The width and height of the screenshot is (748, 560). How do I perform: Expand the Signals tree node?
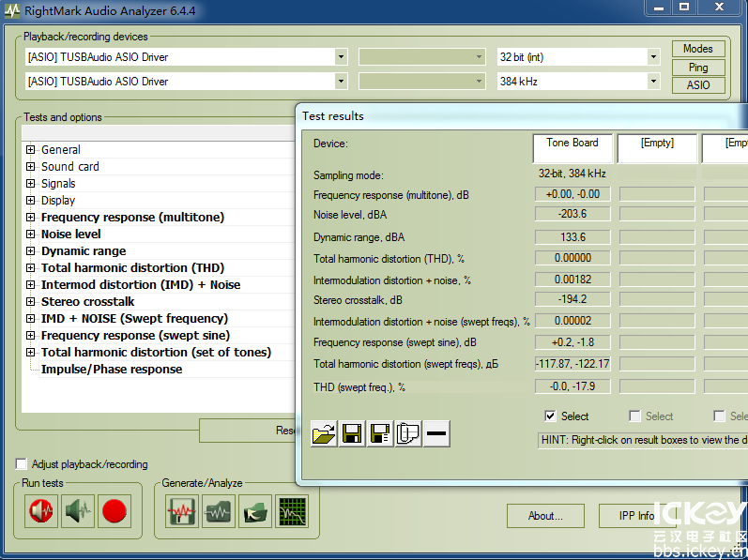coord(31,184)
